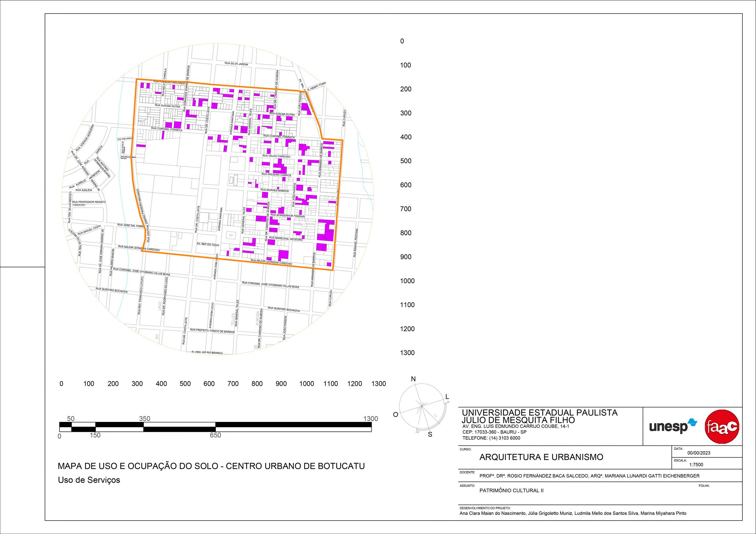Click the 'PATRIMÔNIO CULTURAL II' subject text

[511, 490]
